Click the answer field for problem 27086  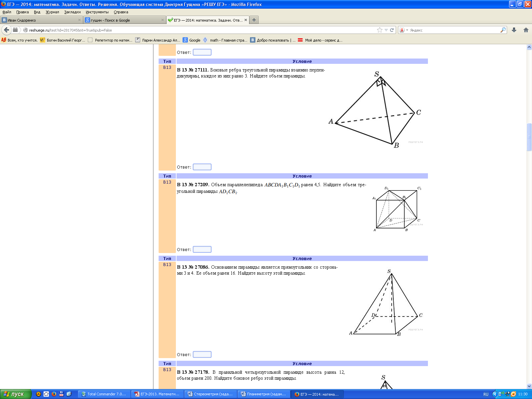202,354
